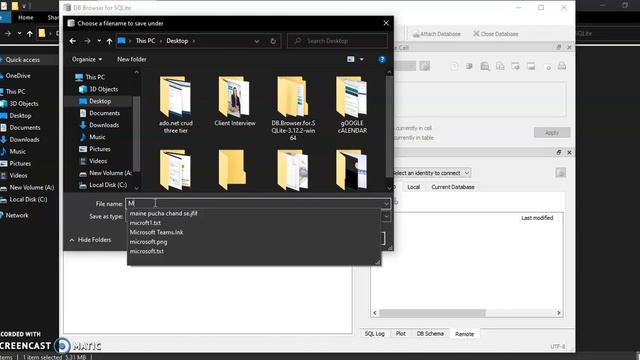Choose microsoft.txt suggestion
640x360 pixels.
[147, 251]
